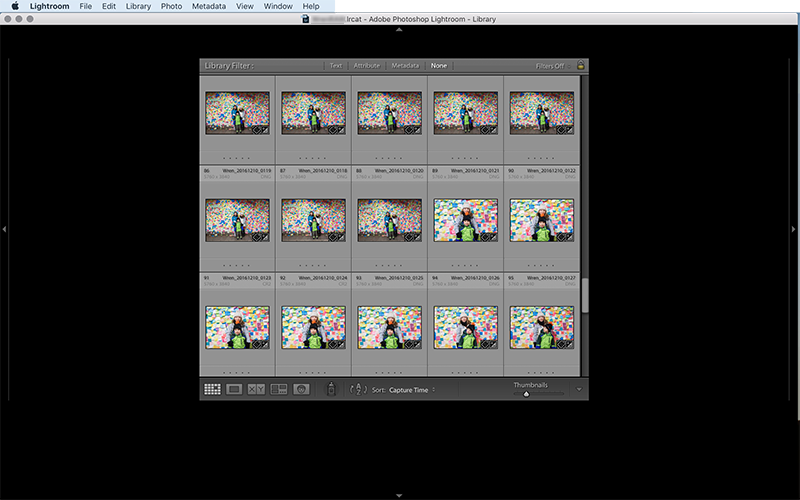800x500 pixels.
Task: Open the View menu
Action: pos(245,6)
